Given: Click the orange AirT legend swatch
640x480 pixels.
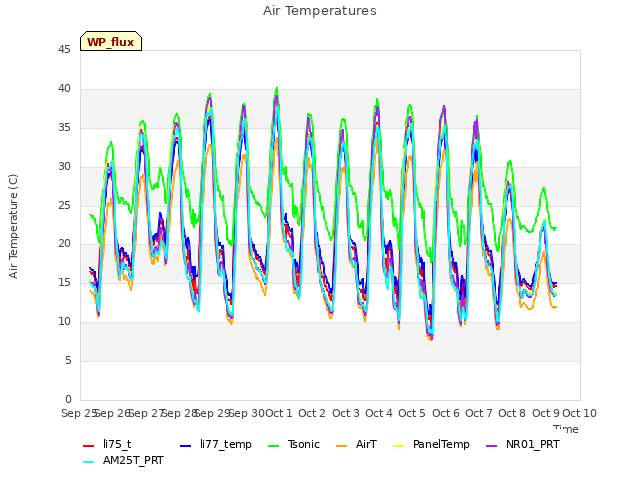Looking at the screenshot, I should [342, 446].
